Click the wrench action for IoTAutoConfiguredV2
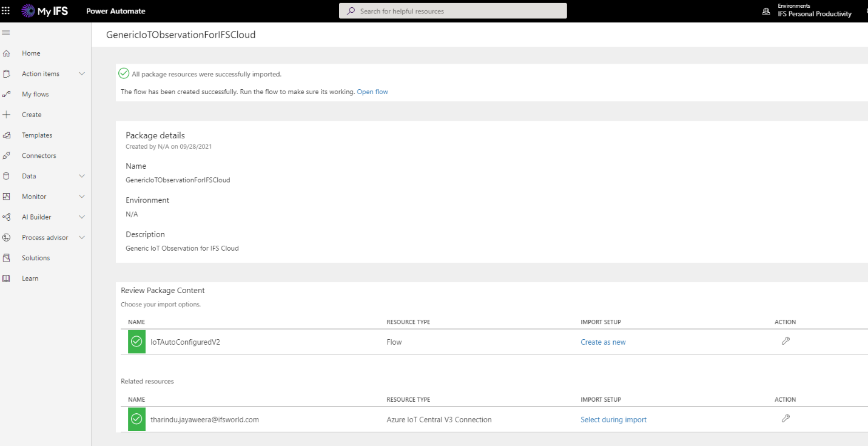This screenshot has height=446, width=868. tap(786, 341)
